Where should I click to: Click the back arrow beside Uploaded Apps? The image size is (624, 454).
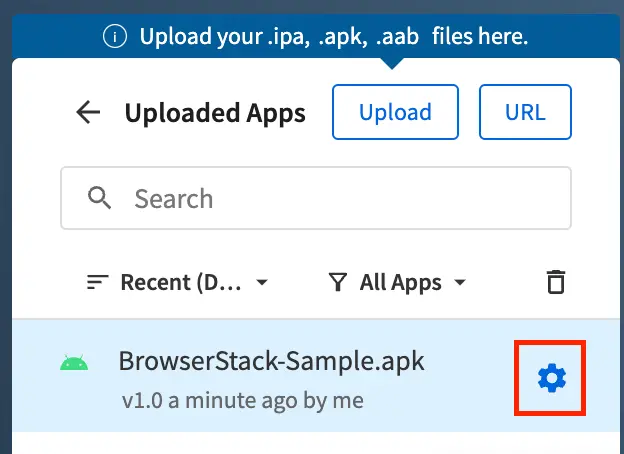(x=89, y=112)
